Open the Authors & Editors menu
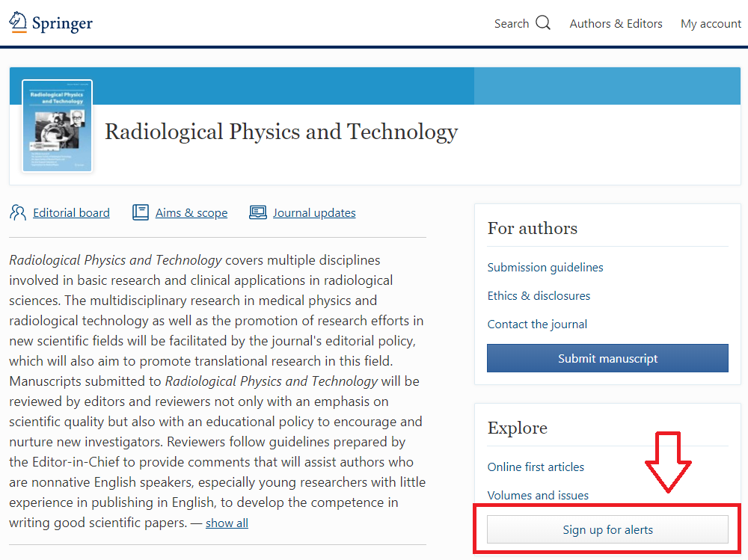Viewport: 748px width, 560px height. [616, 24]
